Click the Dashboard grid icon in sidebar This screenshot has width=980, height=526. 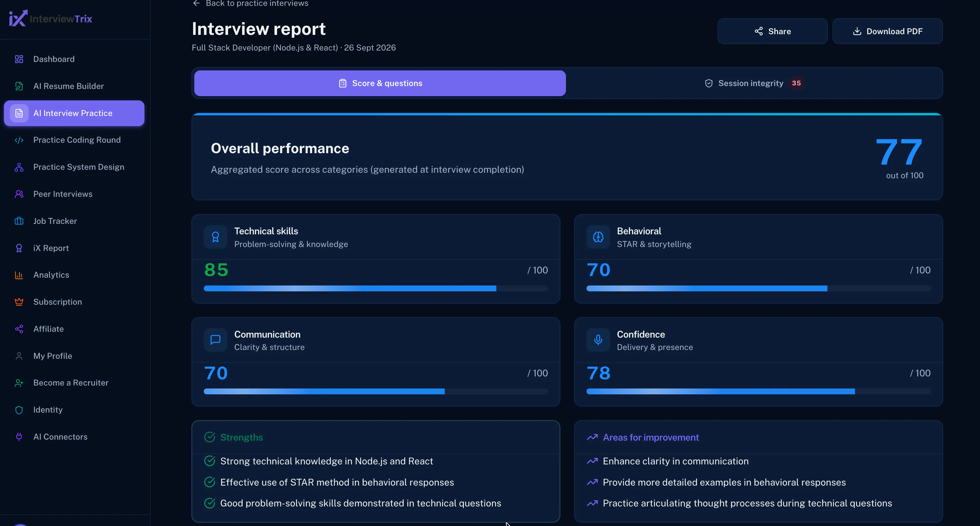click(x=19, y=59)
